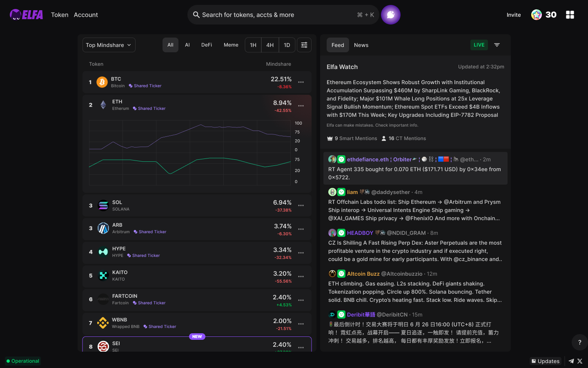
Task: Click the Arbitrum coin icon
Action: coord(103,228)
